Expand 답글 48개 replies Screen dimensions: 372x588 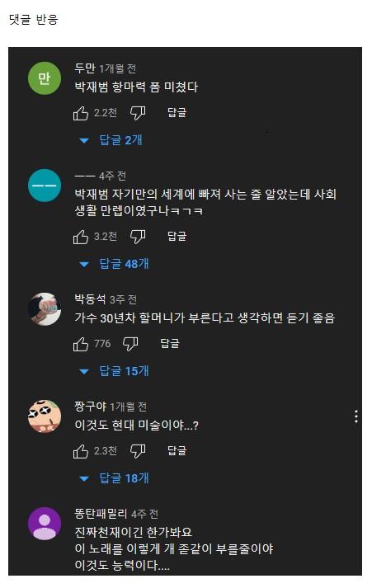click(114, 264)
